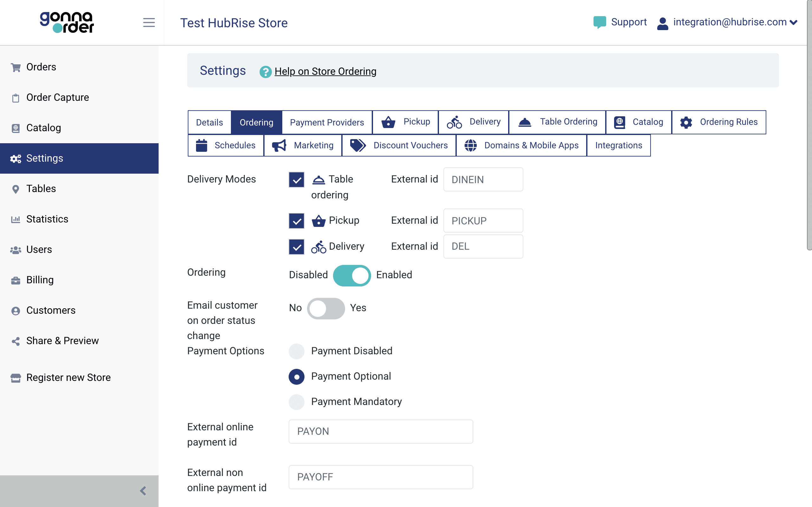The height and width of the screenshot is (507, 812).
Task: Uncheck the Table ordering delivery mode
Action: pyautogui.click(x=296, y=179)
